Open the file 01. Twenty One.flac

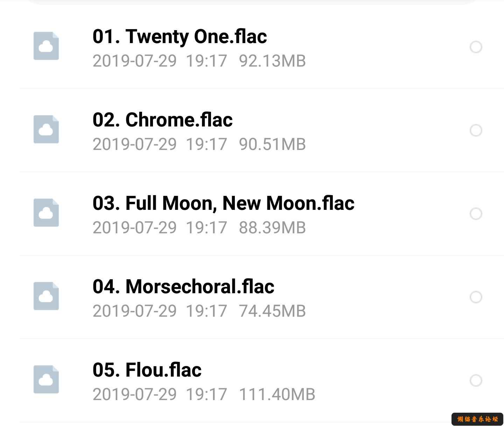180,37
